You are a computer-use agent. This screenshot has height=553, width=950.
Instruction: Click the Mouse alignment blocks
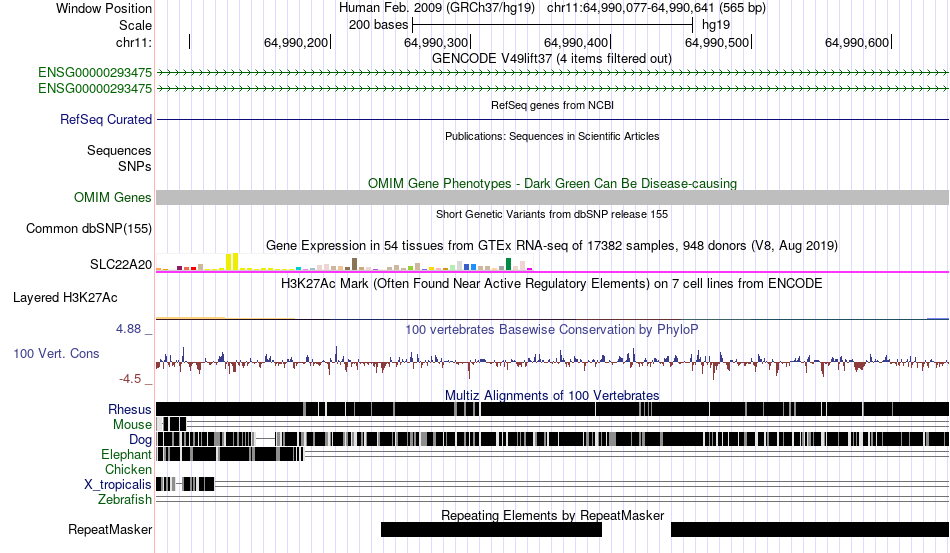click(x=171, y=424)
